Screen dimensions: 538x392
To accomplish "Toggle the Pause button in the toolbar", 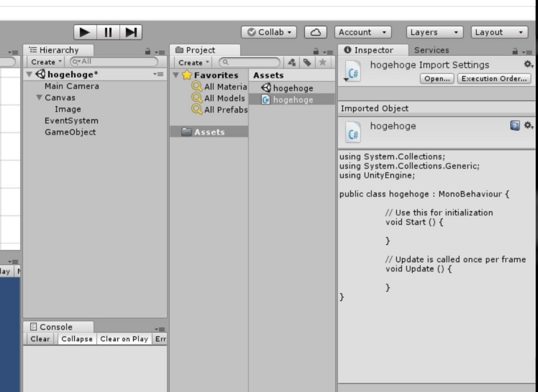I will (x=108, y=32).
